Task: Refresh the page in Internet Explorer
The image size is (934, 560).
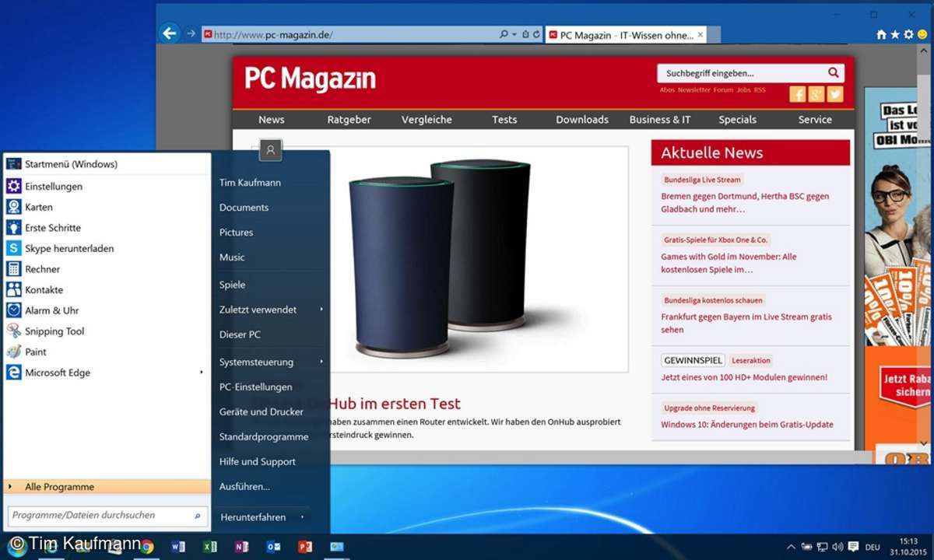Action: [536, 34]
